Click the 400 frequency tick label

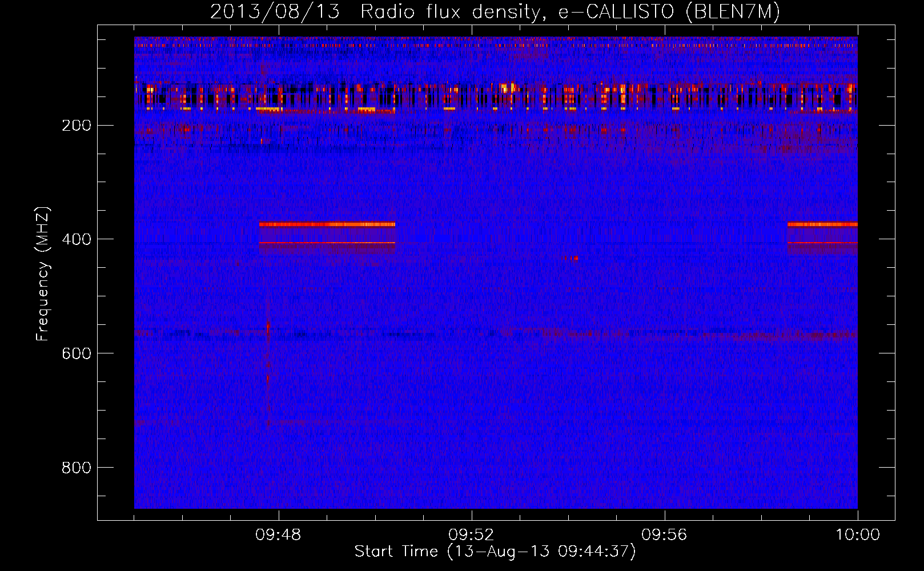(77, 239)
